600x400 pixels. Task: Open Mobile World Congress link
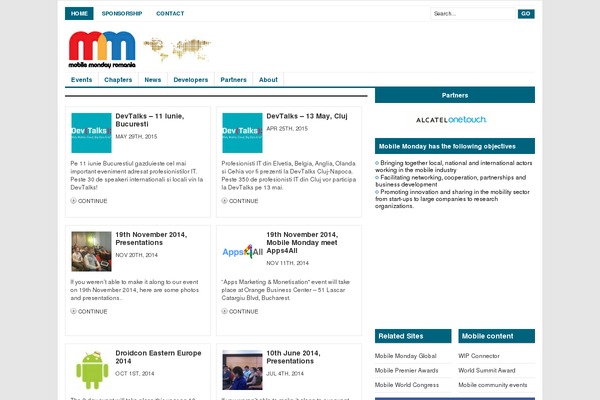407,385
